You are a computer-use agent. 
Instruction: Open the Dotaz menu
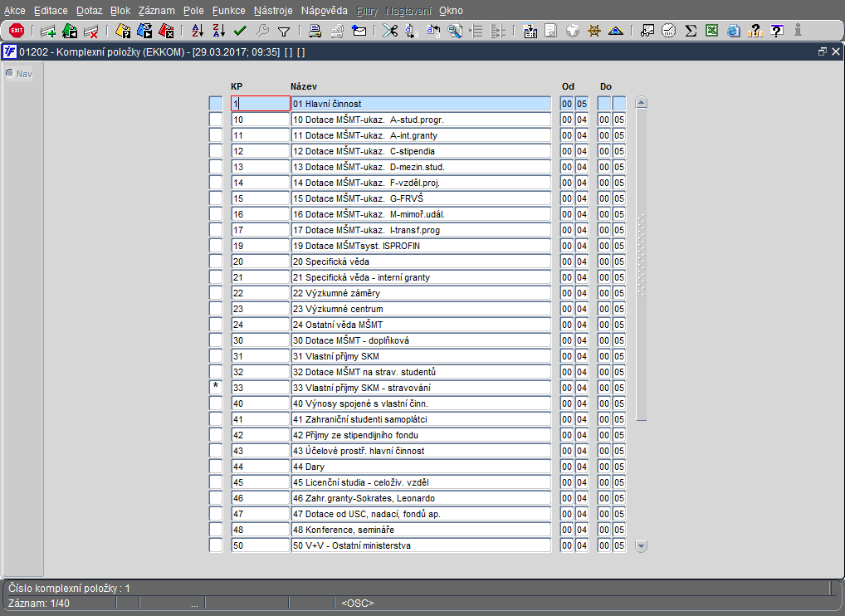point(89,11)
